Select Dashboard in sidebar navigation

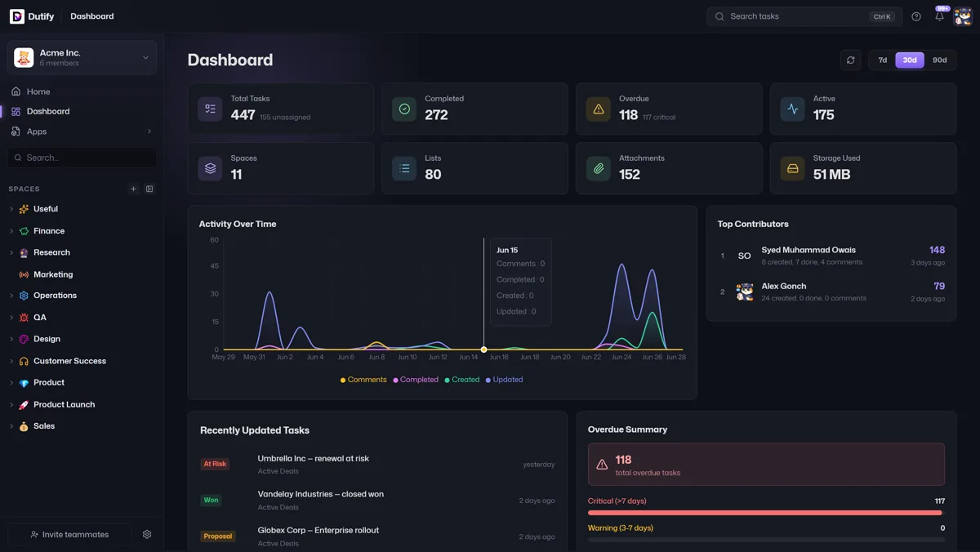pyautogui.click(x=82, y=111)
